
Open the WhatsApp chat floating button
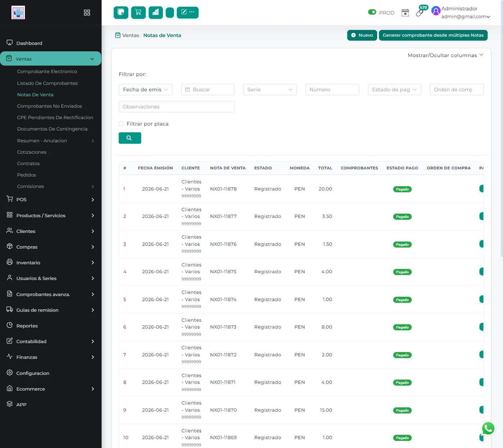click(488, 428)
